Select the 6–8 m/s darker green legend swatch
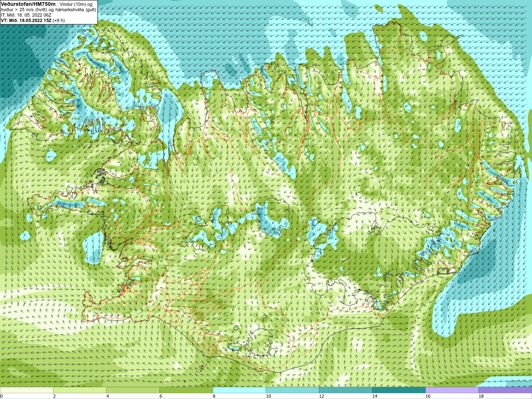Image resolution: width=532 pixels, height=399 pixels. click(186, 390)
